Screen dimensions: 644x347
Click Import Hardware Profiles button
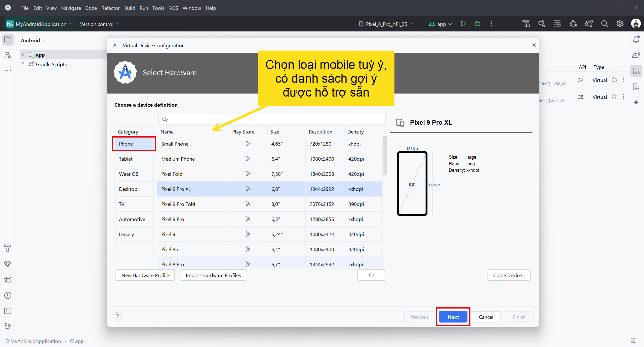tap(213, 275)
